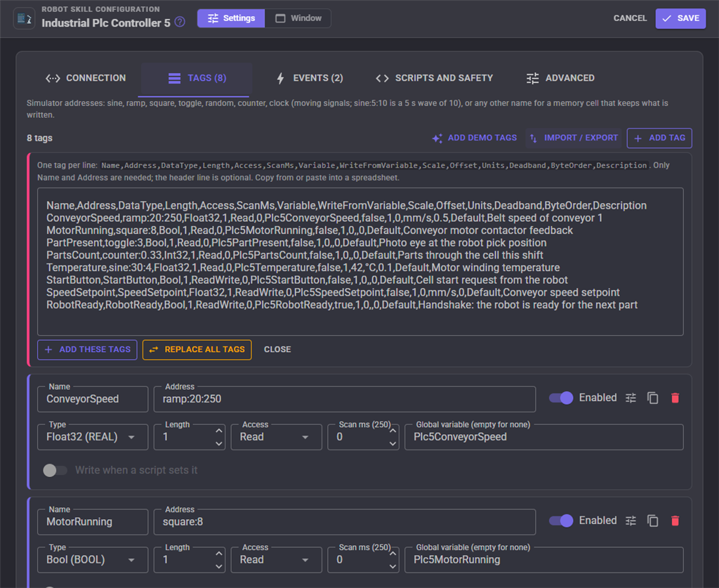
Task: Open advanced options for MotorRunning tag
Action: [x=631, y=521]
